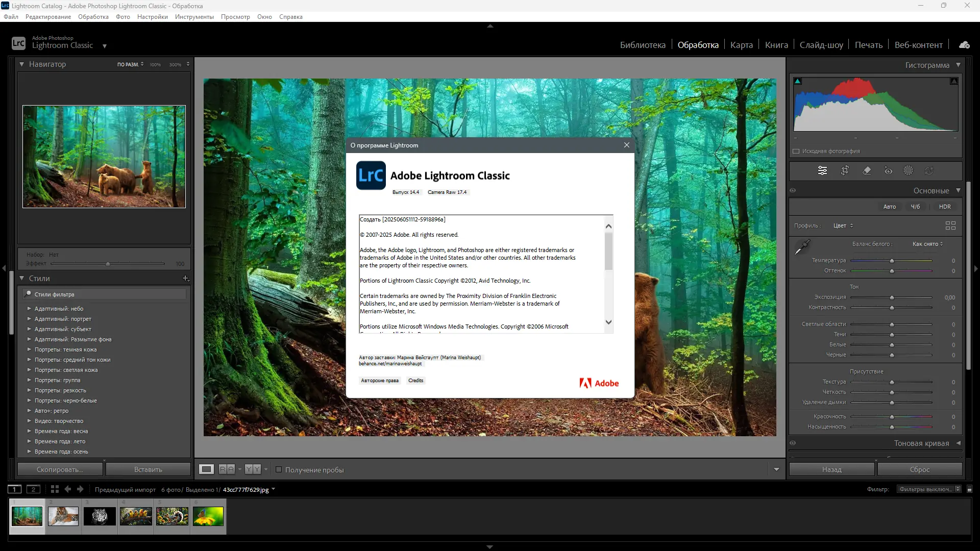Pick the white balance eyedropper tool

tap(802, 247)
